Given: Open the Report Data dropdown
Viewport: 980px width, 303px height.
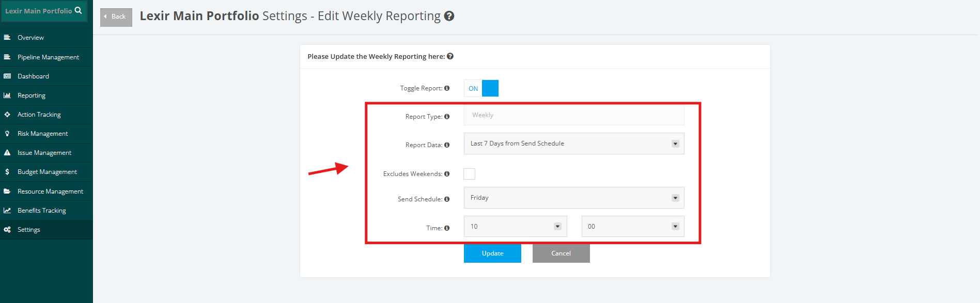Looking at the screenshot, I should point(574,143).
